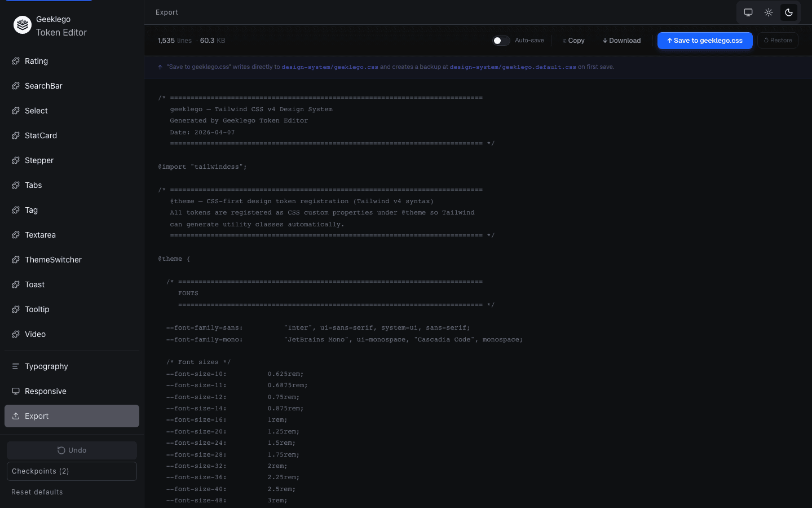812x508 pixels.
Task: Click the puzzle icon beside Tabs
Action: (x=16, y=185)
